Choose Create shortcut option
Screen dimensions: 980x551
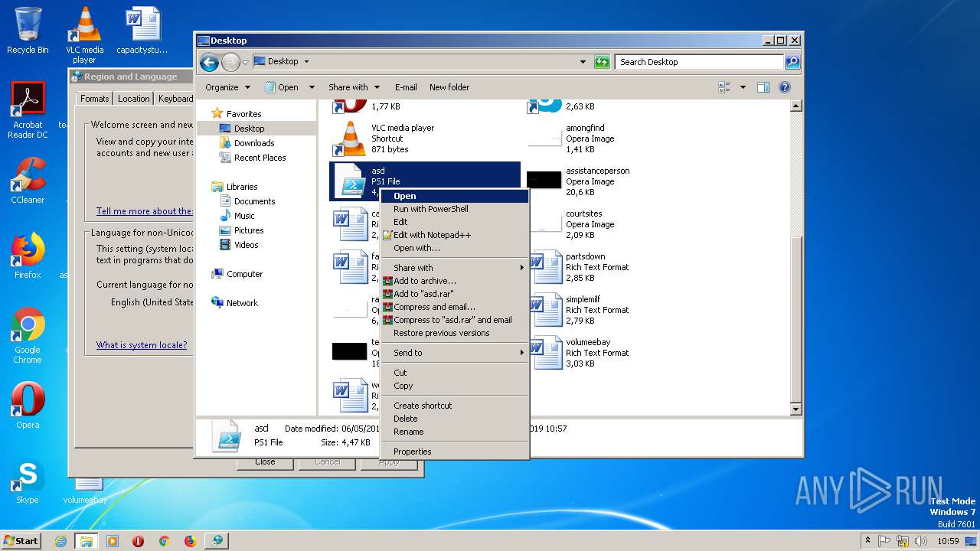[x=455, y=406]
